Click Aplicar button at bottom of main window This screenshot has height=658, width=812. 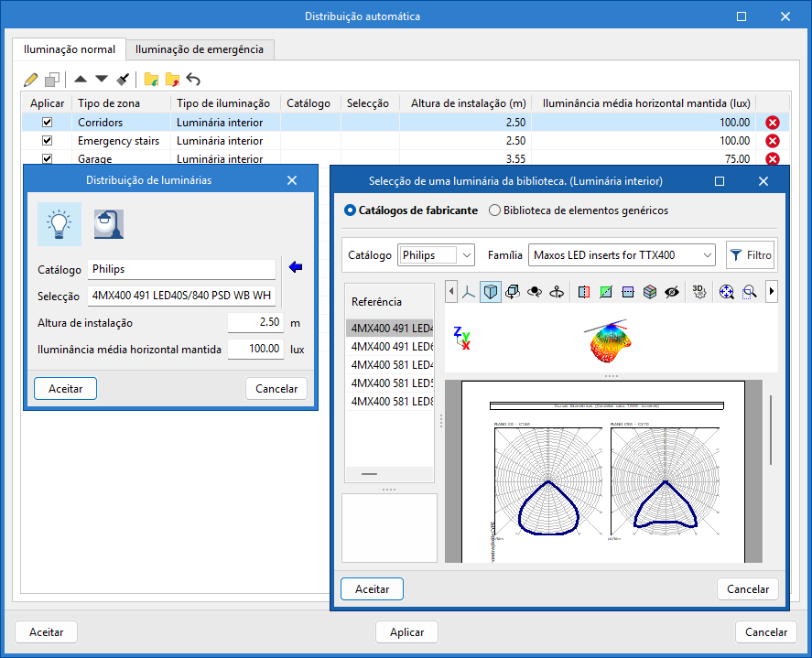[406, 632]
